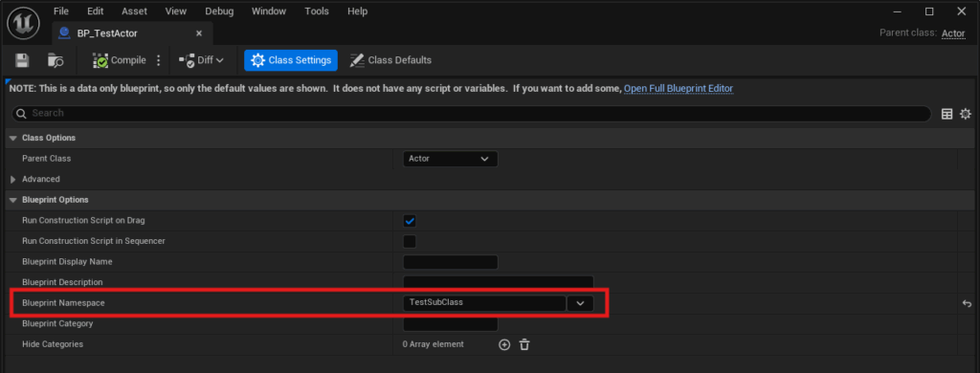This screenshot has width=980, height=373.
Task: Click the add Hide Categories element icon
Action: coord(504,344)
